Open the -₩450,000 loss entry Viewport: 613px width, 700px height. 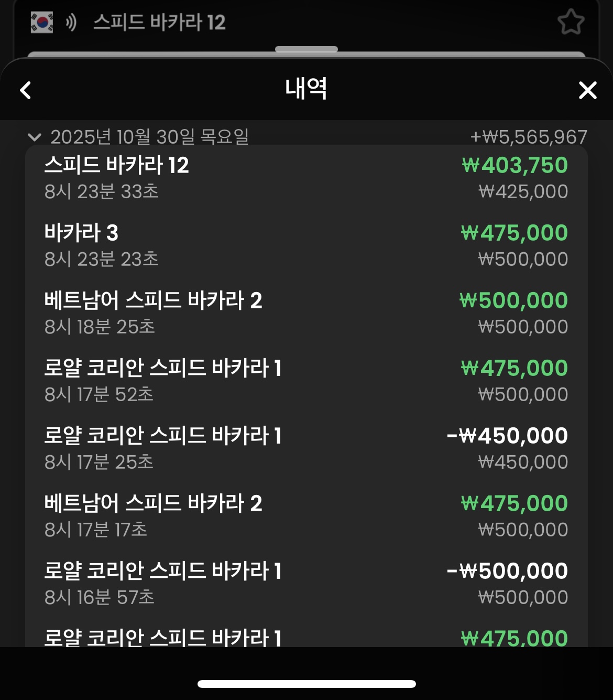306,448
